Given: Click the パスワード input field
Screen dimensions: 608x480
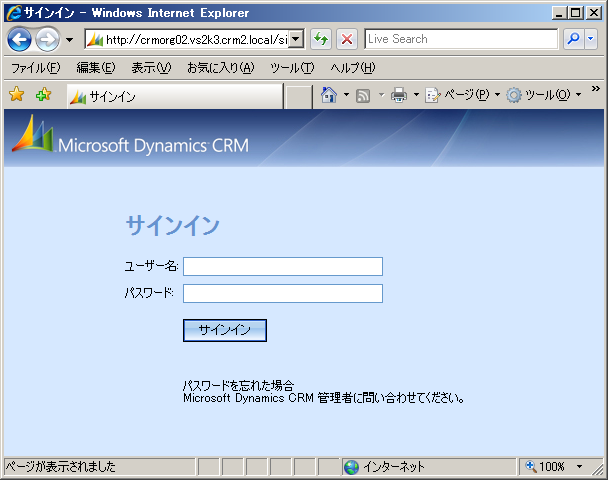Looking at the screenshot, I should pos(283,294).
